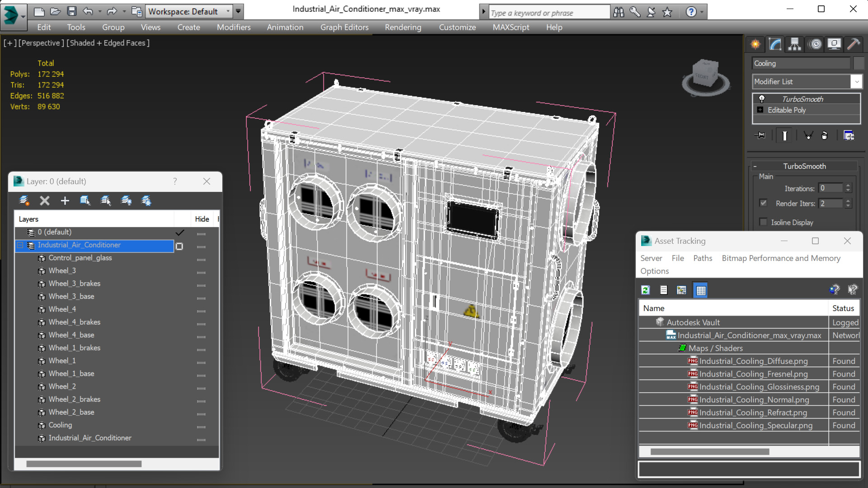Collapse the TurboSmooth rollout minus
This screenshot has width=868, height=488.
pyautogui.click(x=755, y=166)
